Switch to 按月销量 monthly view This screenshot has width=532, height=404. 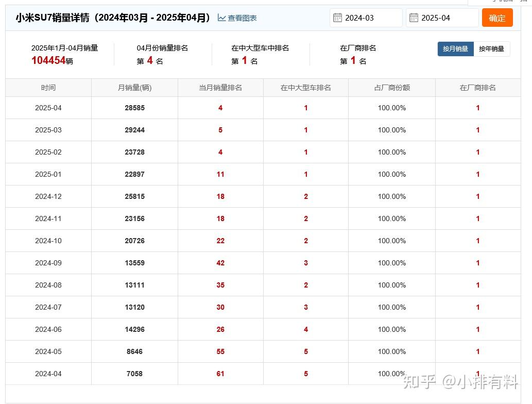[455, 49]
